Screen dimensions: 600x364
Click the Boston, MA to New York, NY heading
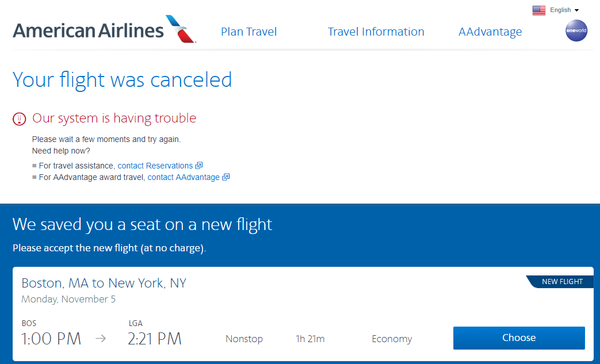(x=104, y=283)
